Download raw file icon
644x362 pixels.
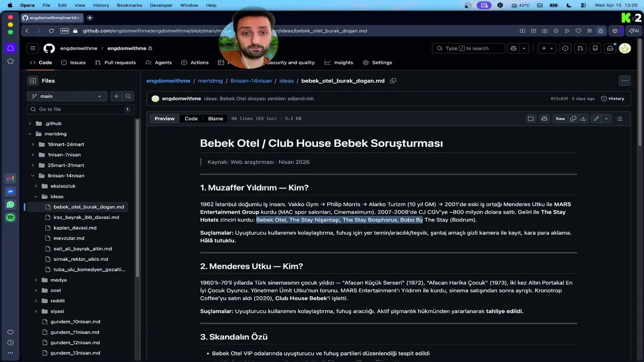click(583, 119)
